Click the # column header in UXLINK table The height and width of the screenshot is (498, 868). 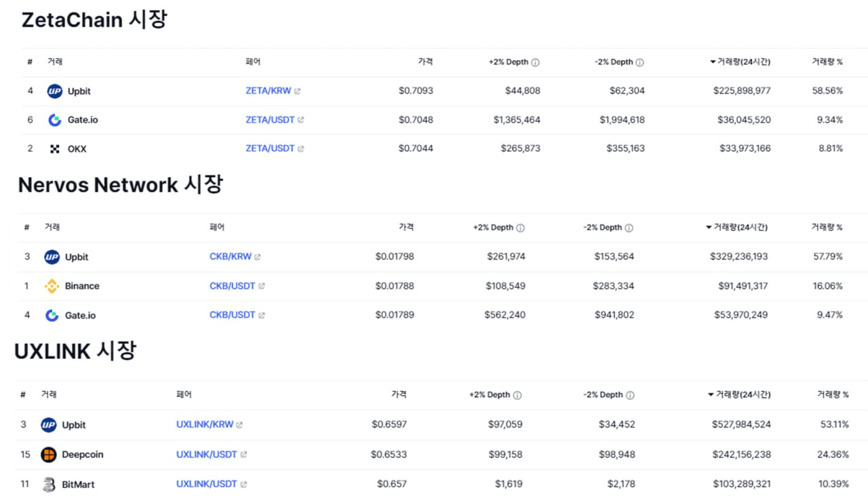(23, 394)
